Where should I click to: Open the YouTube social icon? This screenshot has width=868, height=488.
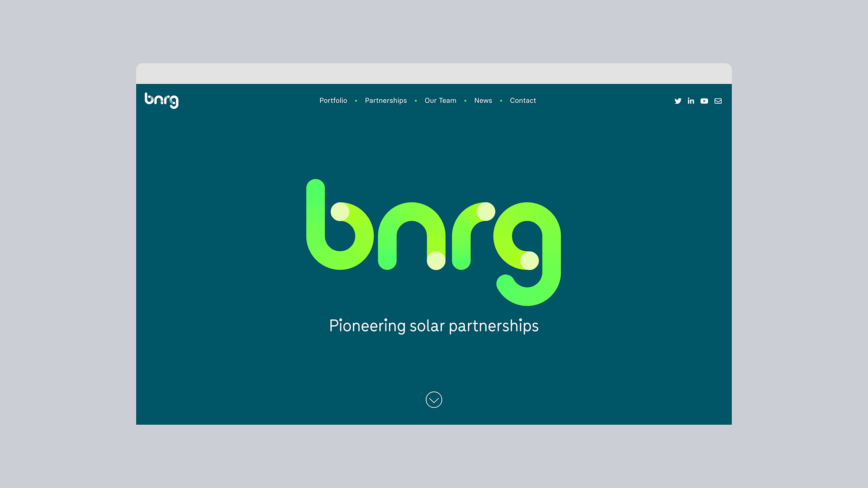pos(704,101)
